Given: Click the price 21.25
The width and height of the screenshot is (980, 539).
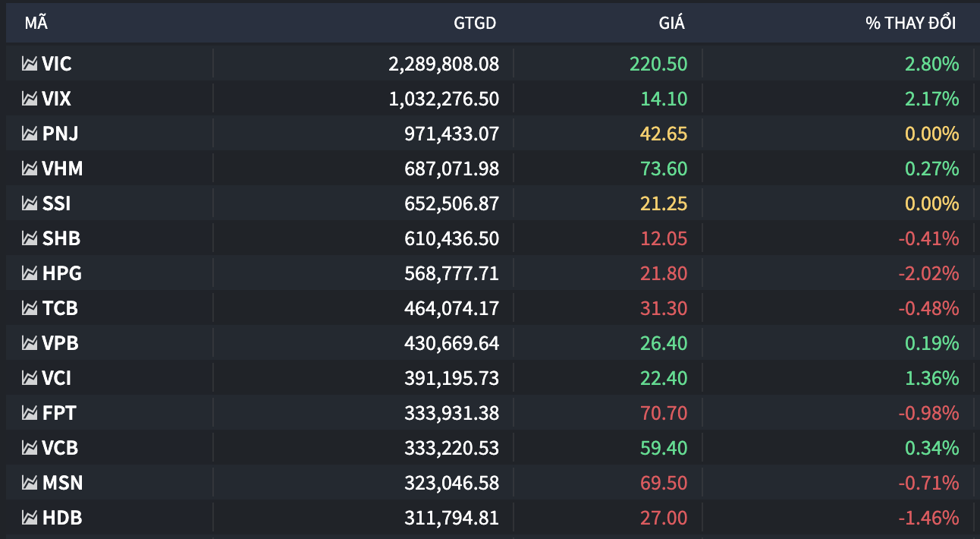Looking at the screenshot, I should point(664,203).
